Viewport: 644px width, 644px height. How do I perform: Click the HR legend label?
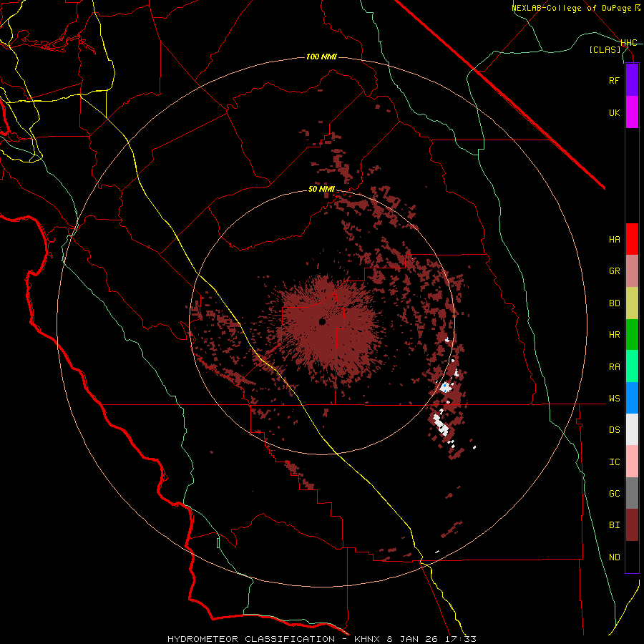[x=614, y=335]
